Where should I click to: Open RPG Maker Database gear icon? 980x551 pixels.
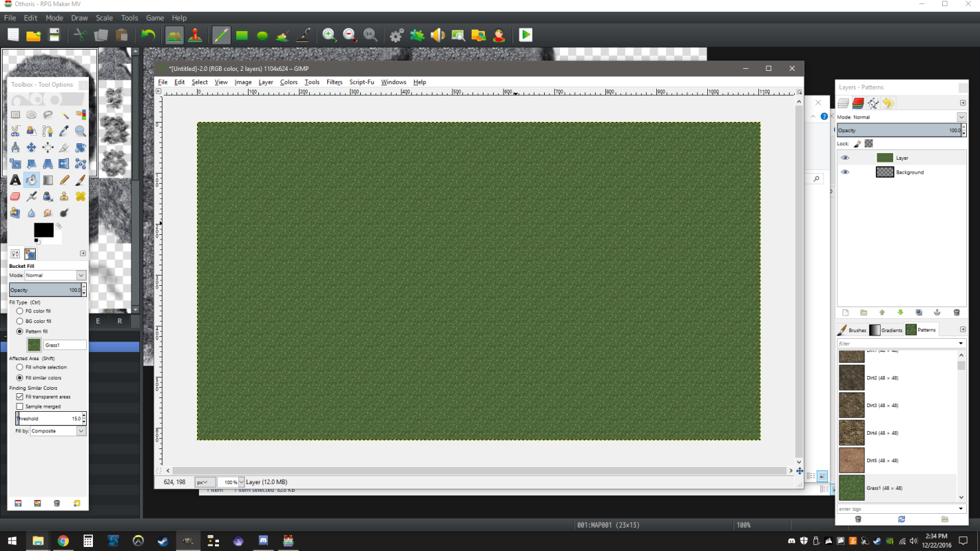click(397, 35)
